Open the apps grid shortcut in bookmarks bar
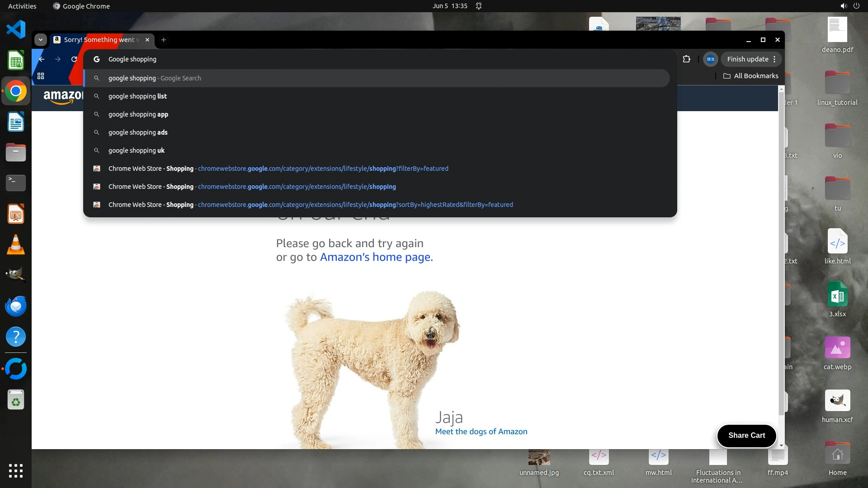 41,76
